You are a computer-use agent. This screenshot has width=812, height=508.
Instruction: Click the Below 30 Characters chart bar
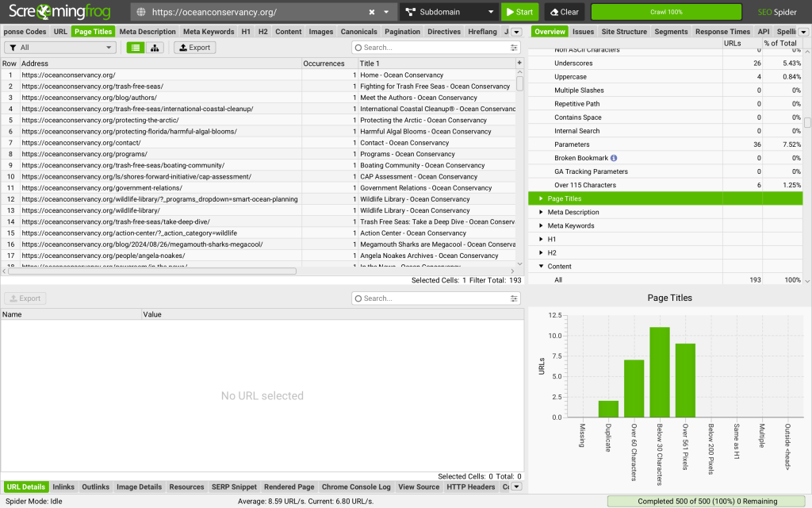[660, 371]
